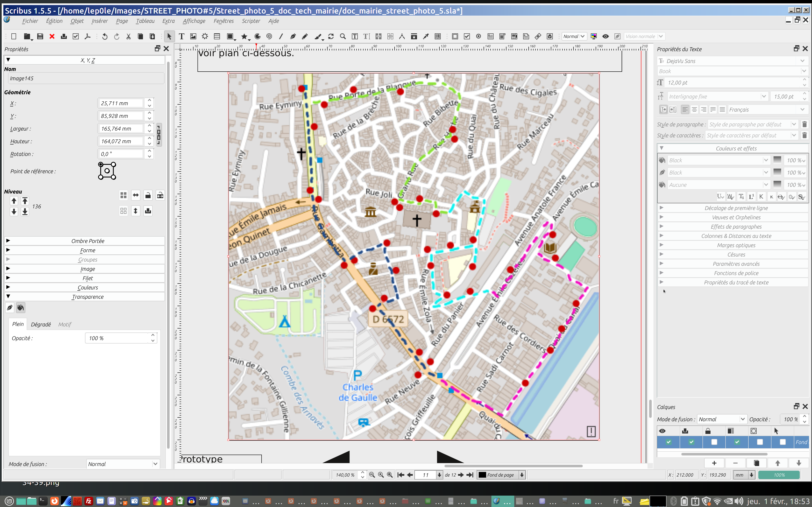Image resolution: width=812 pixels, height=507 pixels.
Task: Select the Text Frame tool
Action: click(x=181, y=36)
